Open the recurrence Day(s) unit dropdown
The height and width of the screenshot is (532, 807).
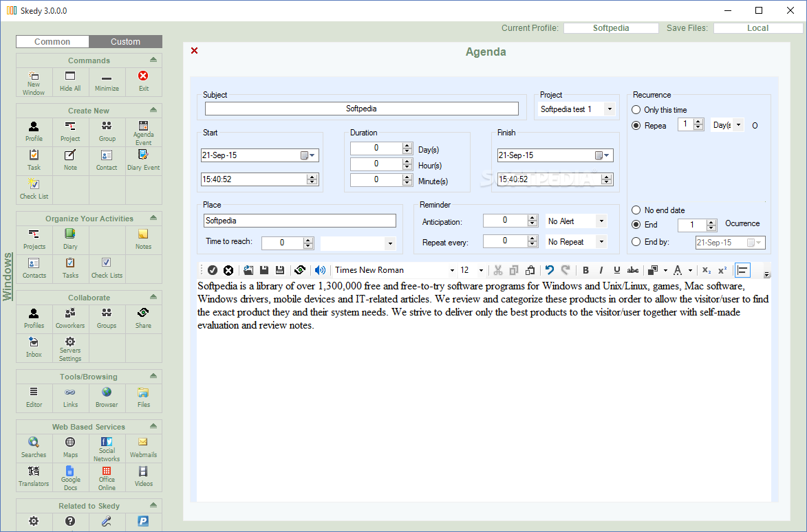(739, 125)
